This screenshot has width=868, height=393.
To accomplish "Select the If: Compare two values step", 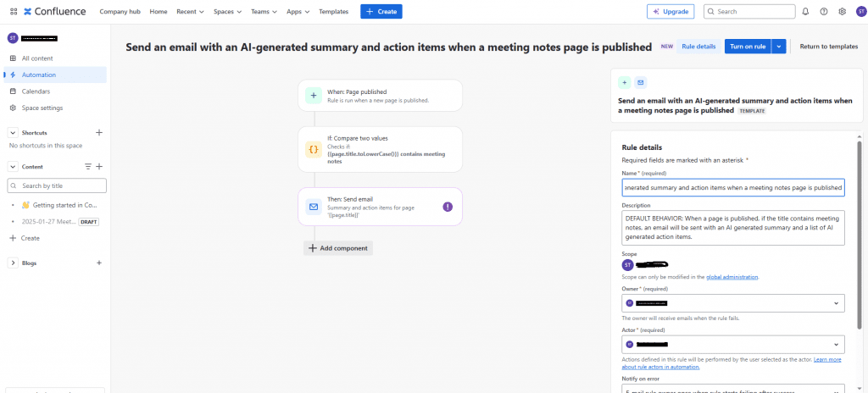I will click(380, 149).
